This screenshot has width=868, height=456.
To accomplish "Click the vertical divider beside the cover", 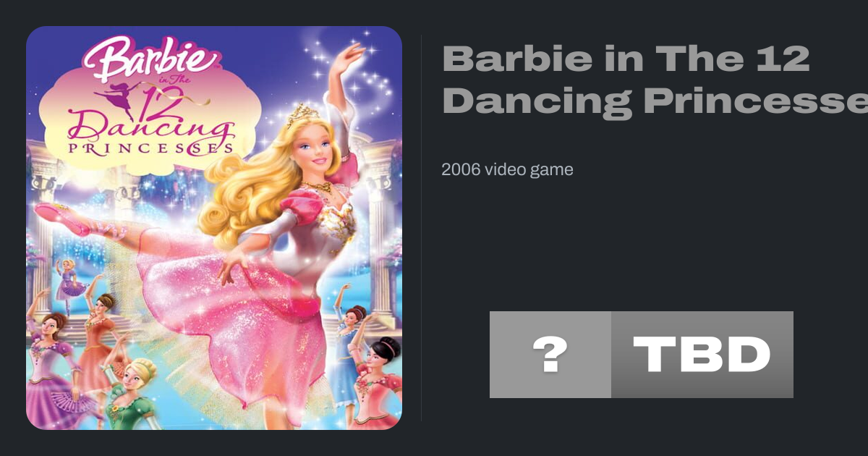I will (x=421, y=228).
